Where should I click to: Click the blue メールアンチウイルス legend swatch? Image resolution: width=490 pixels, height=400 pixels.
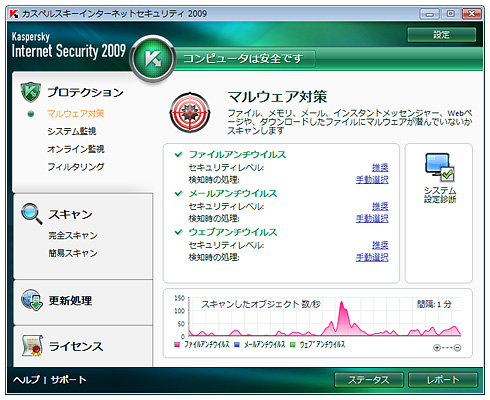point(237,345)
